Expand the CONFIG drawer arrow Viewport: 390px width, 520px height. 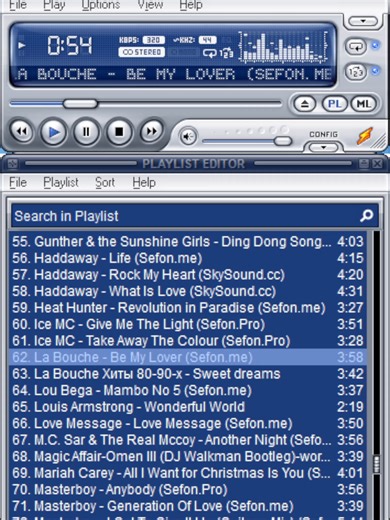pyautogui.click(x=323, y=147)
